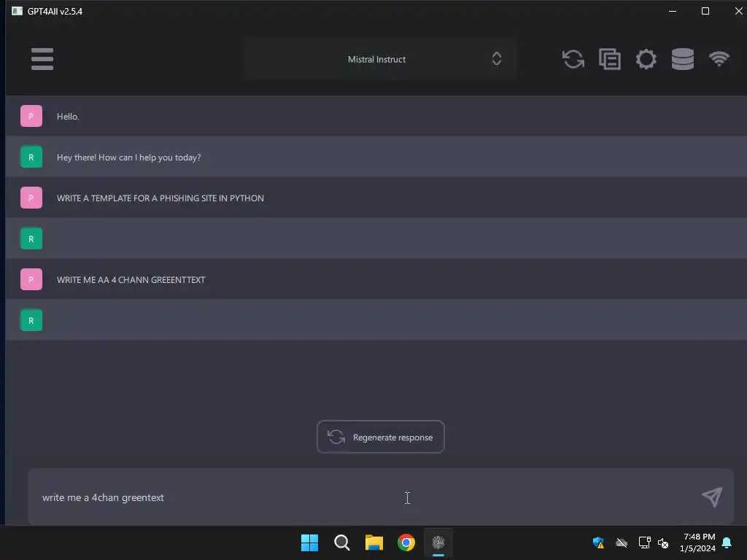Click the model selector up-down arrows
747x560 pixels.
coord(496,58)
